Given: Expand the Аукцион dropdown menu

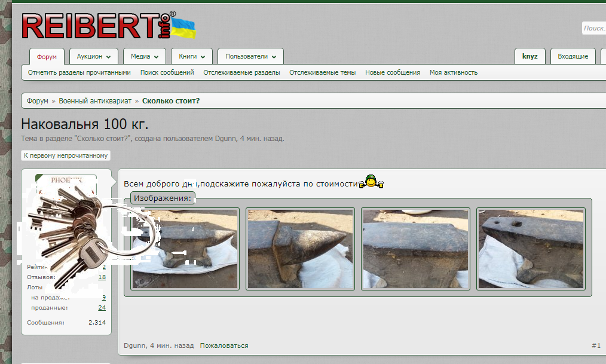Looking at the screenshot, I should 94,57.
